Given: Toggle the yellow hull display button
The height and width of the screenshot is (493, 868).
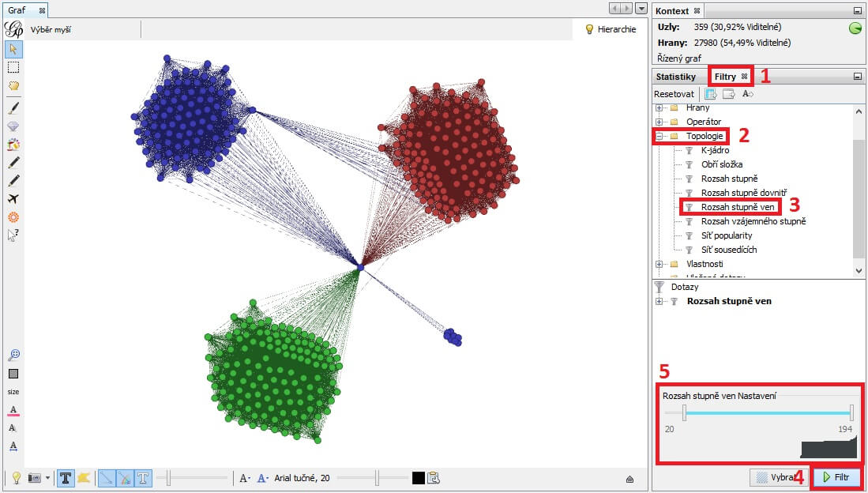Looking at the screenshot, I should (84, 478).
